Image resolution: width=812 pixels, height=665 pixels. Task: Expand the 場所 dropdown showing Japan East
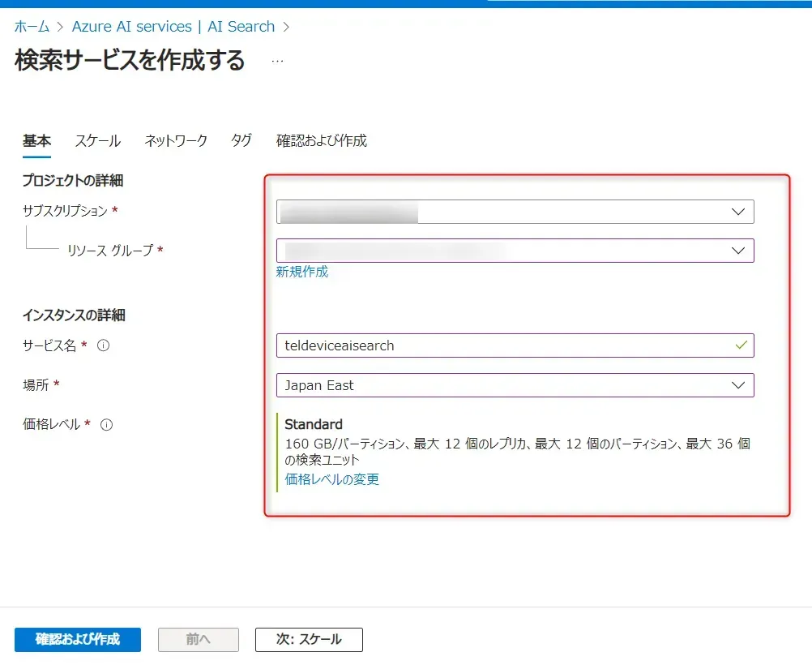515,385
